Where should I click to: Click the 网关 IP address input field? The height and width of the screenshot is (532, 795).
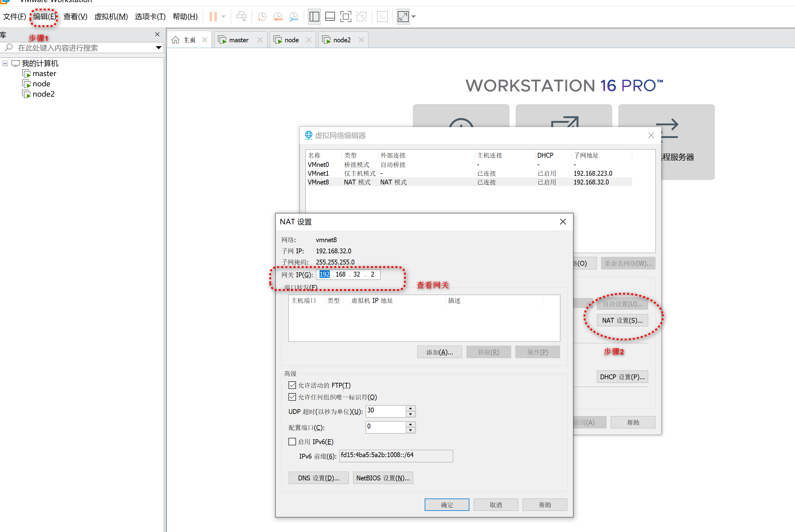348,274
